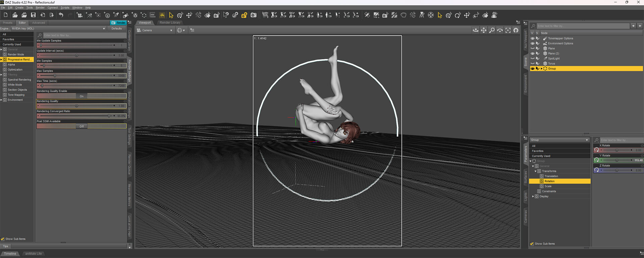The image size is (644, 258).
Task: Expand the Environment render settings category
Action: pyautogui.click(x=1, y=100)
